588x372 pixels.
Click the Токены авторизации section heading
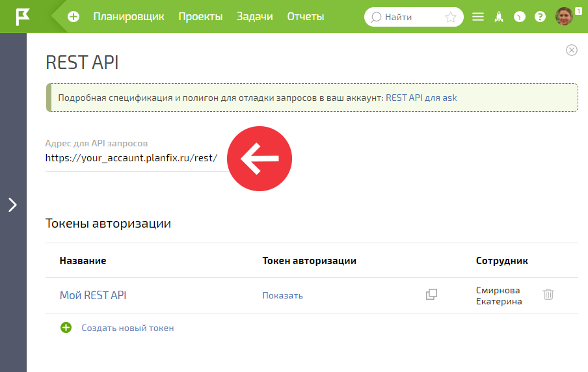pyautogui.click(x=108, y=224)
